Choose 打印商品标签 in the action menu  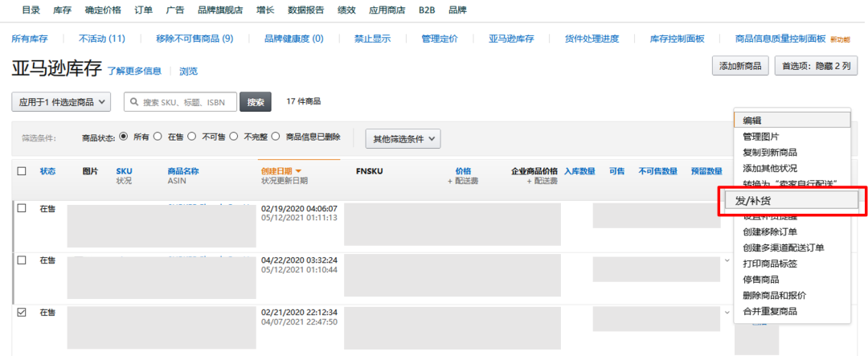coord(770,264)
